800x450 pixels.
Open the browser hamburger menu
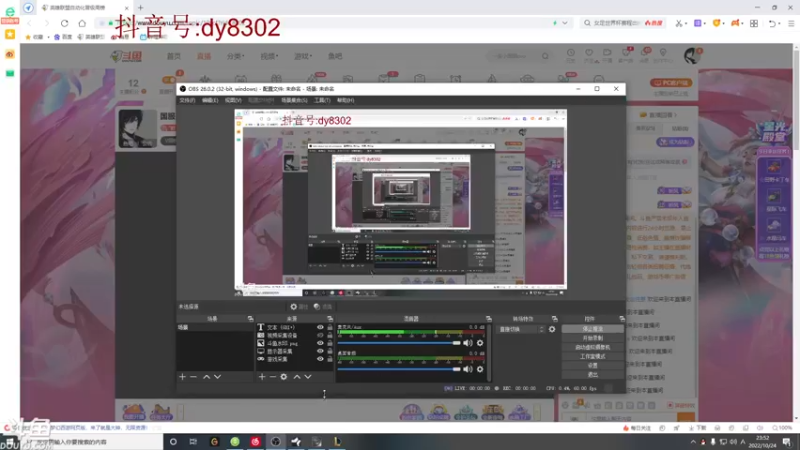click(791, 23)
